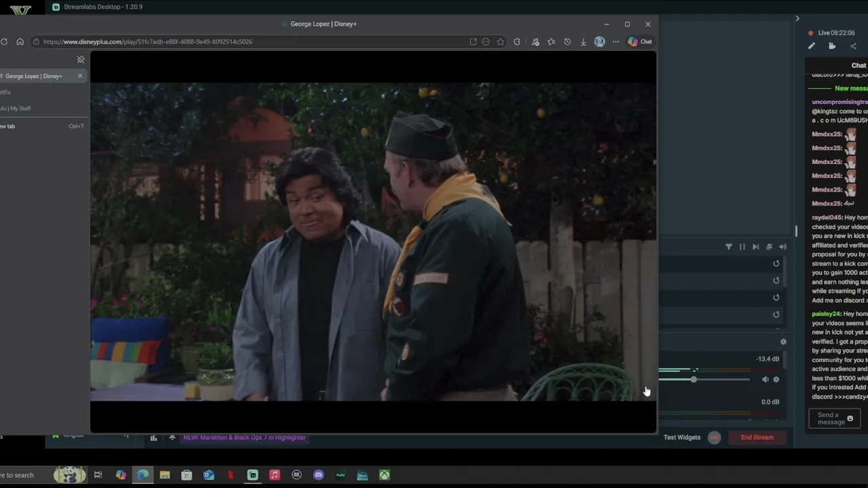
Task: Click the zoom-out magnifier icon in address bar
Action: 486,41
